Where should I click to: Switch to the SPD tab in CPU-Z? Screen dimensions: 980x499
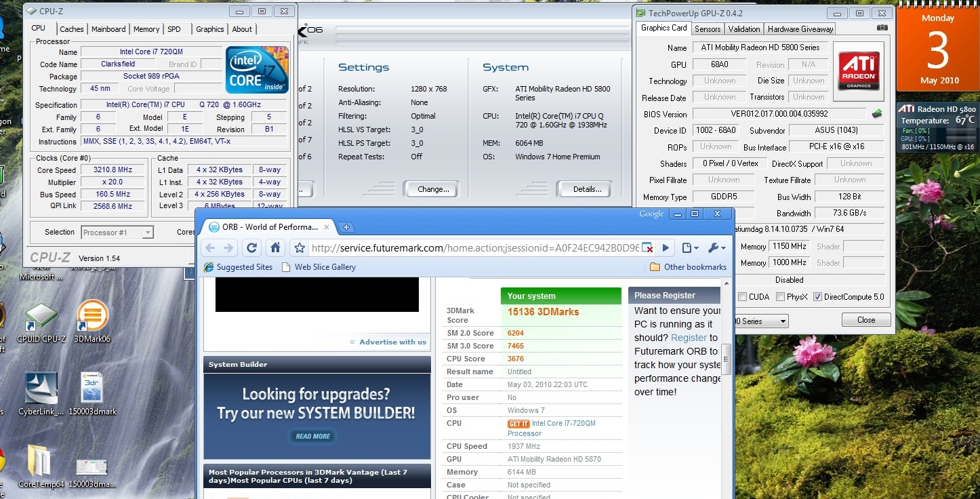(x=174, y=29)
